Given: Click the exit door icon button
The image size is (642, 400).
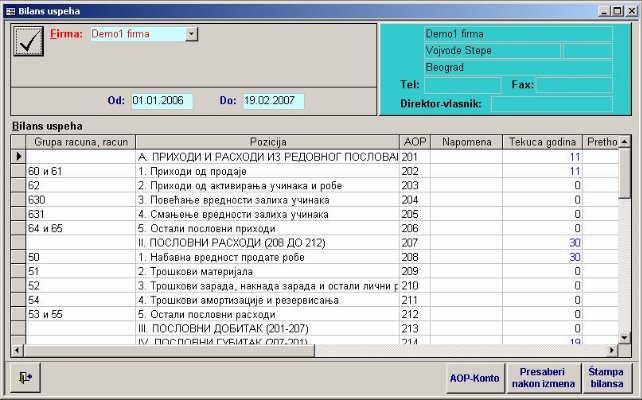Looking at the screenshot, I should click(24, 377).
